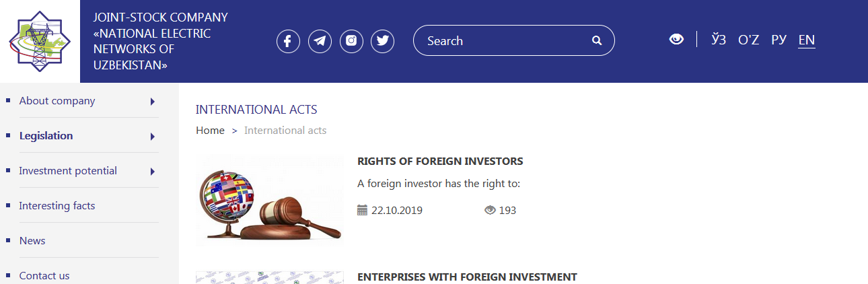The image size is (868, 284).
Task: Click the search magnifier icon
Action: 596,41
